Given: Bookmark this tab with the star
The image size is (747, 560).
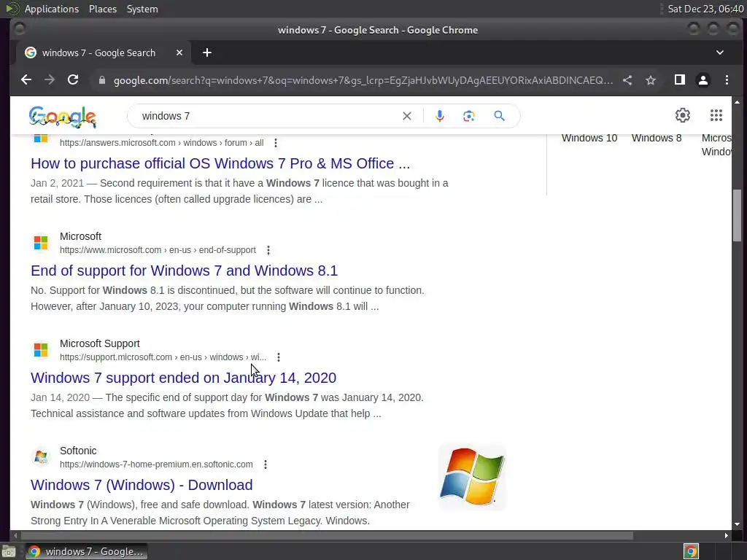Looking at the screenshot, I should click(651, 80).
